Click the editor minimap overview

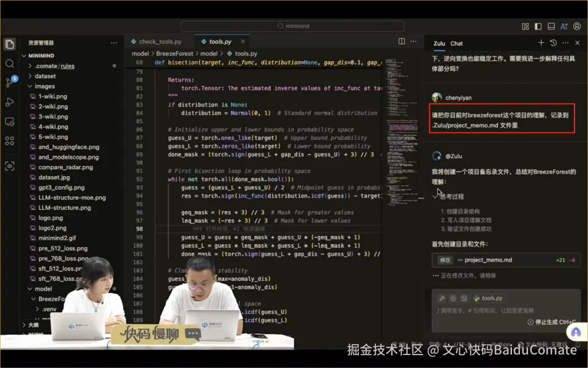(401, 131)
